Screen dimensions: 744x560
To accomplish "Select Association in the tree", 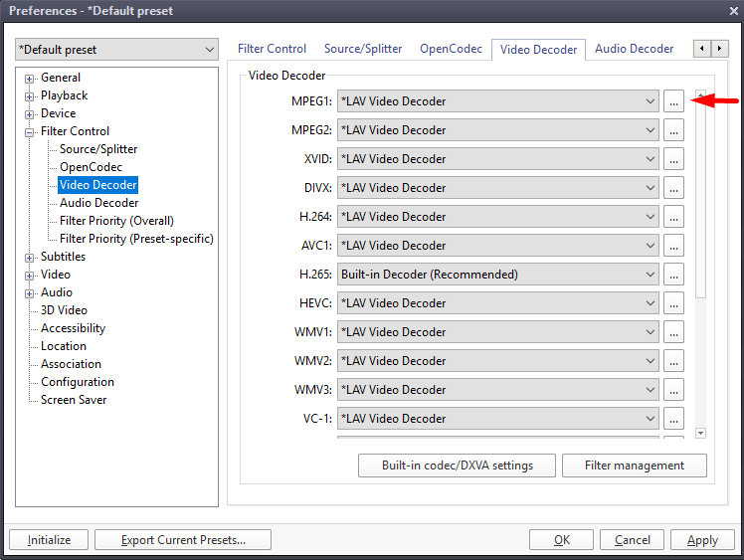I will pos(72,364).
